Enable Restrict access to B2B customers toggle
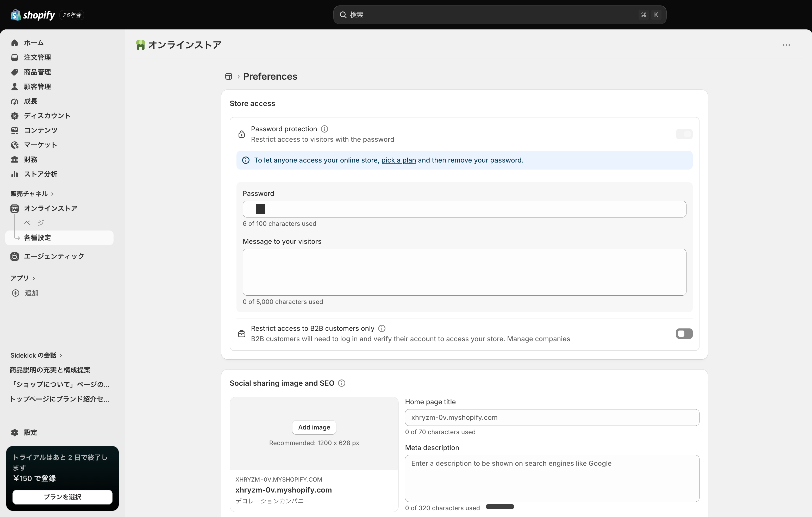Image resolution: width=812 pixels, height=517 pixels. [x=684, y=334]
